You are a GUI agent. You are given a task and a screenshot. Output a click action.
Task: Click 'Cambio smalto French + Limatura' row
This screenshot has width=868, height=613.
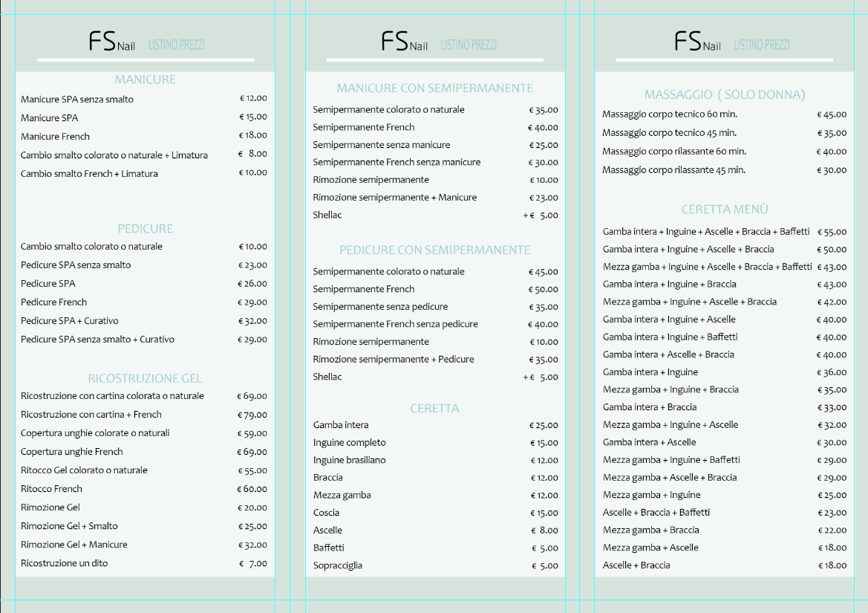pyautogui.click(x=89, y=173)
